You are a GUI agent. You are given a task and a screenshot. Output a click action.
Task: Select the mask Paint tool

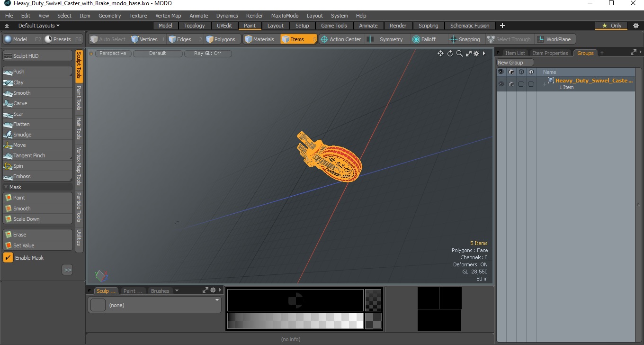(x=37, y=198)
